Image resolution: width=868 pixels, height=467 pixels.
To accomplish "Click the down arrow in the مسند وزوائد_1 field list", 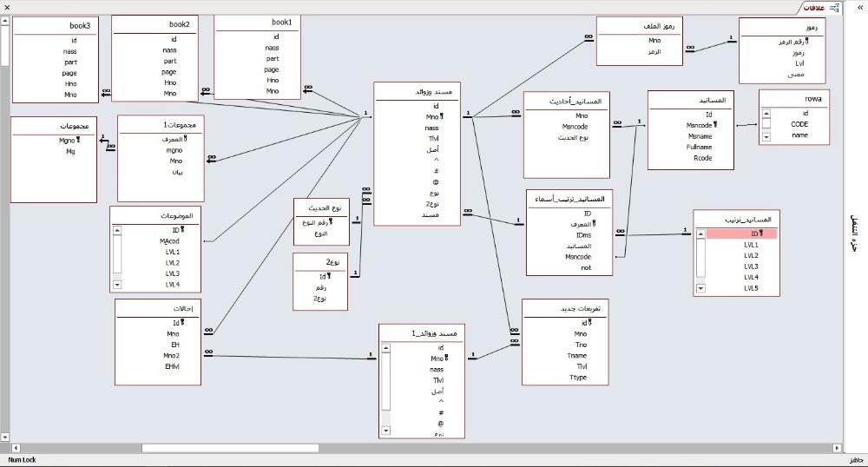I will (386, 431).
